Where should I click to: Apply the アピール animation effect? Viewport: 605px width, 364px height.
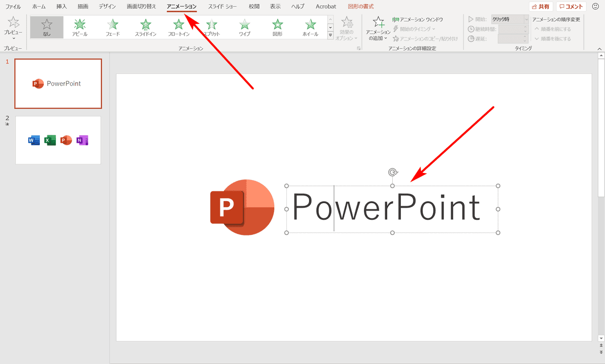click(x=80, y=27)
